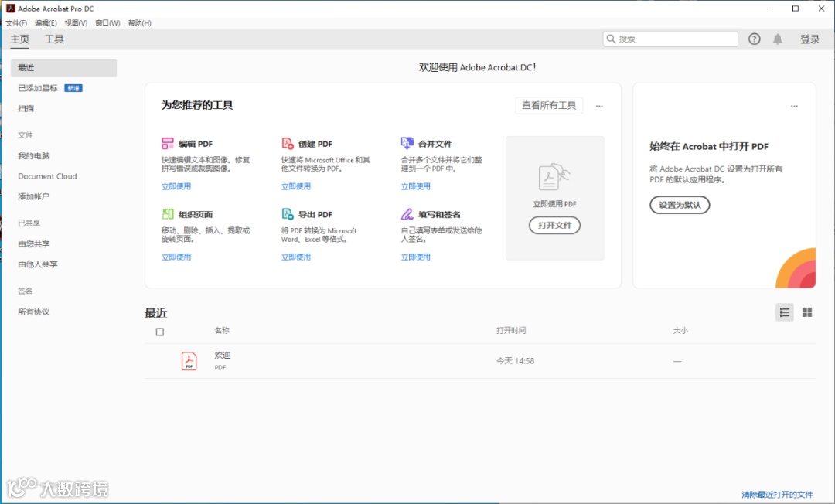Click the Adobe Acrobat logo in title bar
This screenshot has height=504, width=835.
click(10, 9)
